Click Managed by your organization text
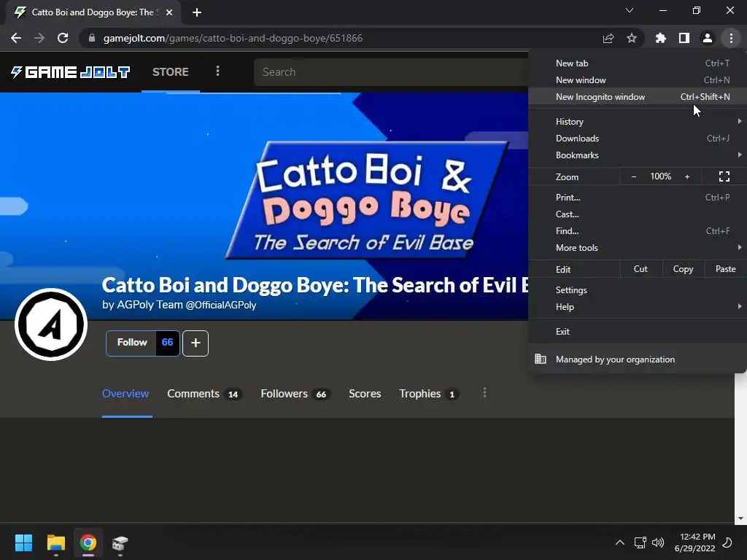 coord(615,359)
